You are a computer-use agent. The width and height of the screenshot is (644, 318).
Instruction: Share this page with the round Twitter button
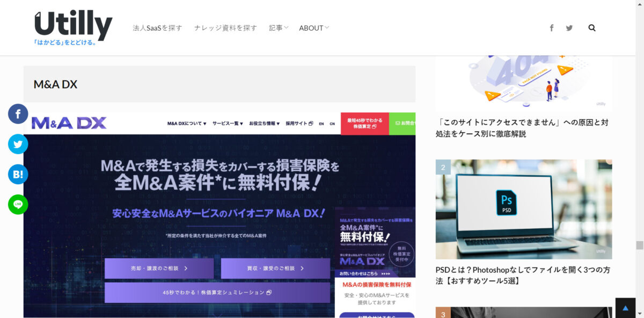[18, 144]
